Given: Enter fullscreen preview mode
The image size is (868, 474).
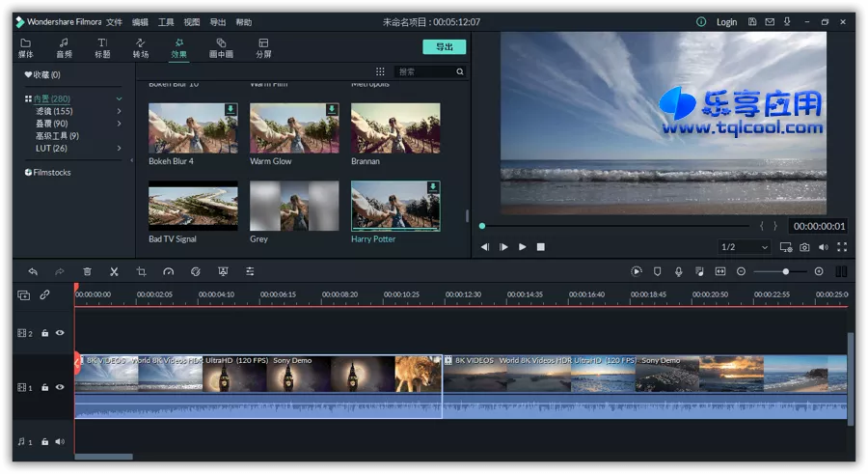Looking at the screenshot, I should click(x=842, y=247).
